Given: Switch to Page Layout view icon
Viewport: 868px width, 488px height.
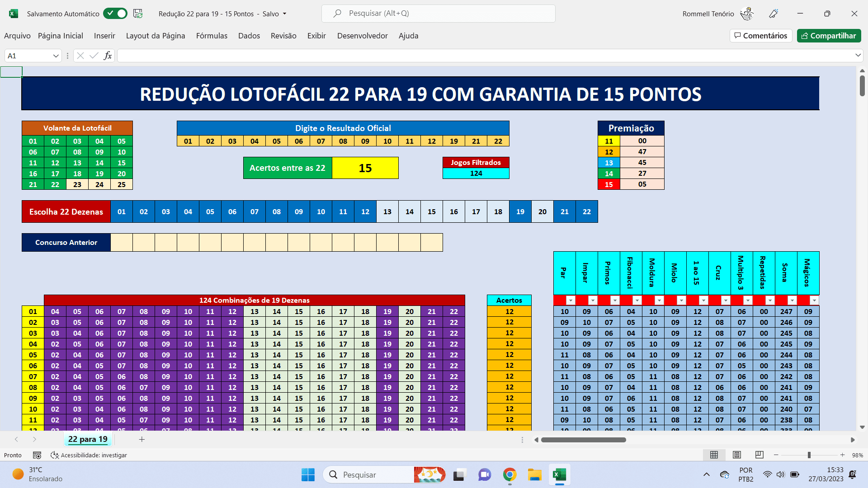Looking at the screenshot, I should (x=737, y=455).
